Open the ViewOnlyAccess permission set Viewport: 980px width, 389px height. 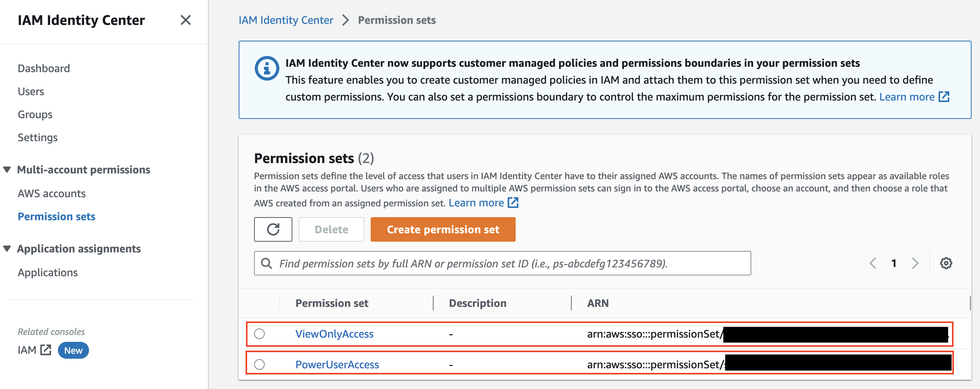[x=334, y=334]
